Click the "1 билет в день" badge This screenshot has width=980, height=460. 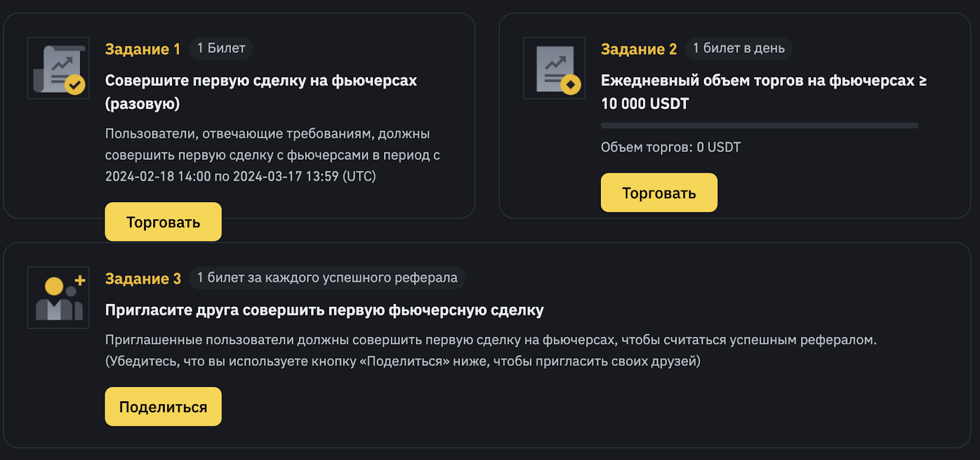point(739,48)
